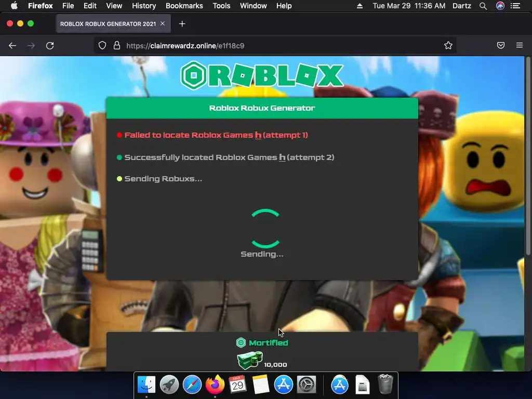Screen dimensions: 532x399
Task: Open Launchpad from the dock
Action: 169,384
